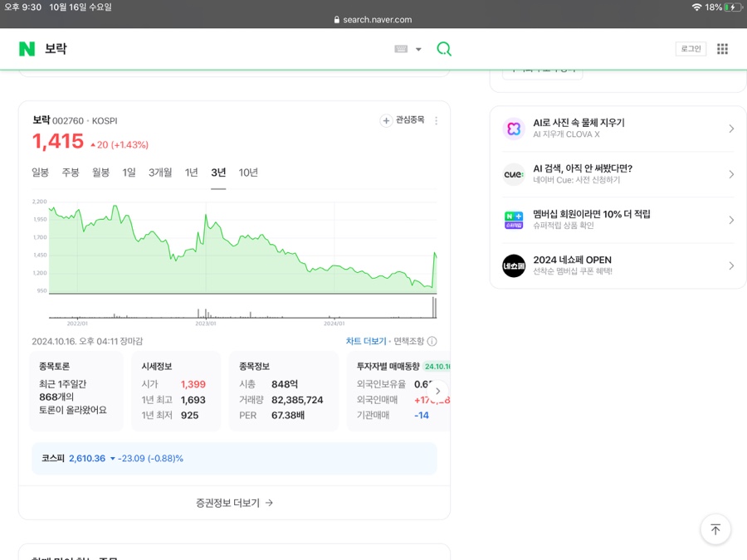
Task: Click the stock price 1,415
Action: point(57,141)
